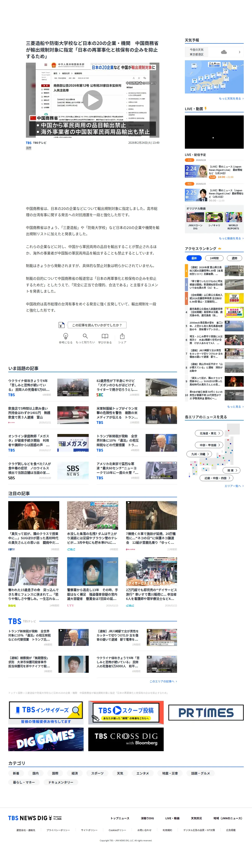Select エンタメ category chip

143,773
